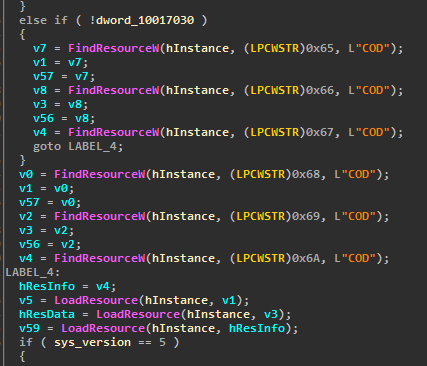The image size is (427, 366).
Task: Click hInstance argument in LoadResource hResData line
Action: point(218,314)
